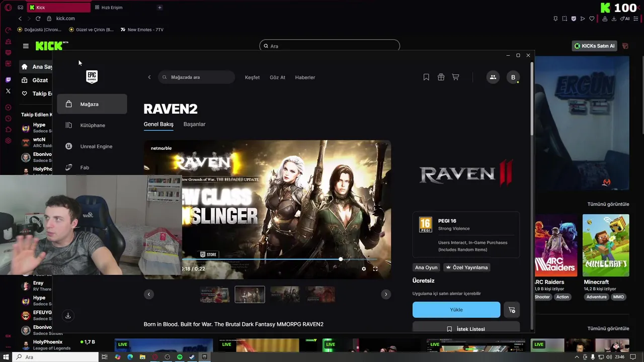The width and height of the screenshot is (644, 362).
Task: Show hidden system tray icons
Action: coord(578,357)
